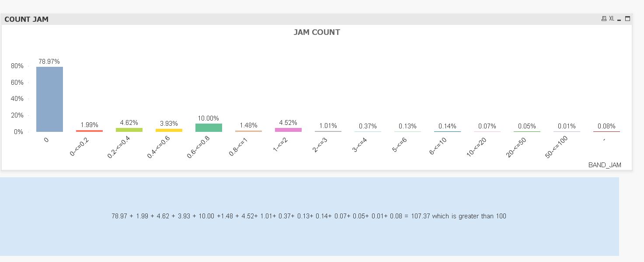
Task: Click the BAND_JAM dimension label
Action: pyautogui.click(x=604, y=165)
